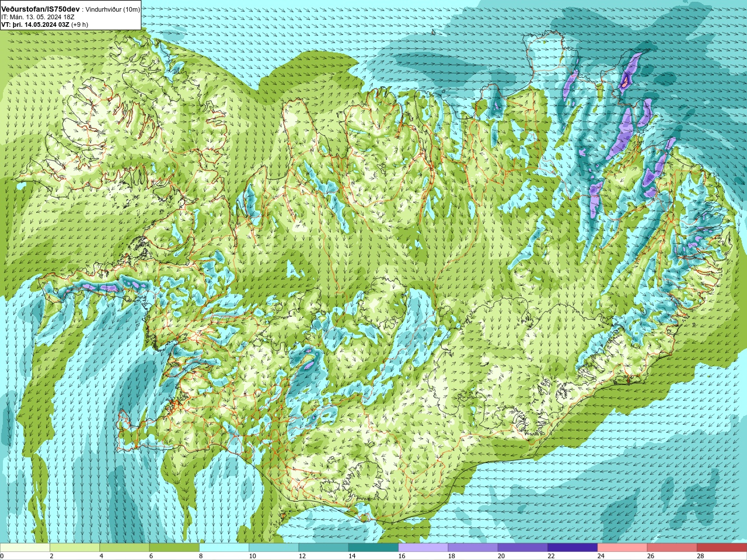Select the salmon 26–28 legend swatch
This screenshot has width=747, height=560.
[672, 548]
